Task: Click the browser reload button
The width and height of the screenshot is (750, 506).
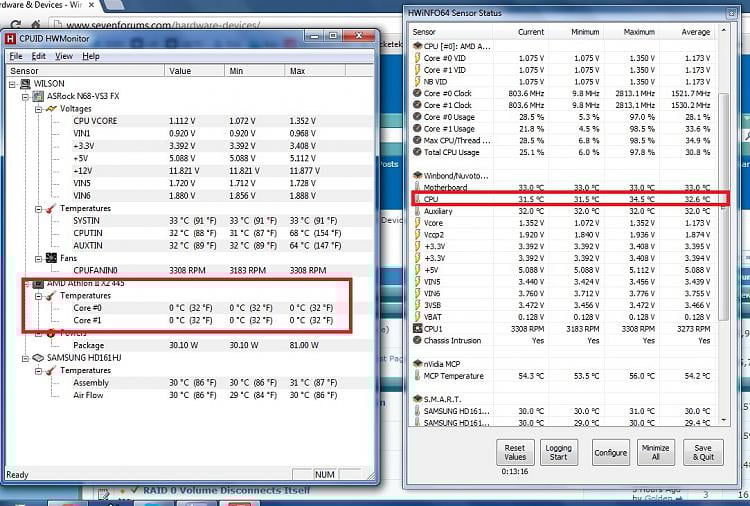Action: [x=16, y=25]
